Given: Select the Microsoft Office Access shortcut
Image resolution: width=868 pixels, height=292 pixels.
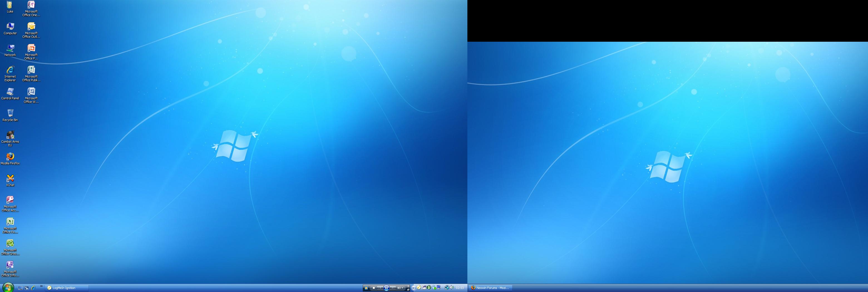Looking at the screenshot, I should (x=10, y=204).
